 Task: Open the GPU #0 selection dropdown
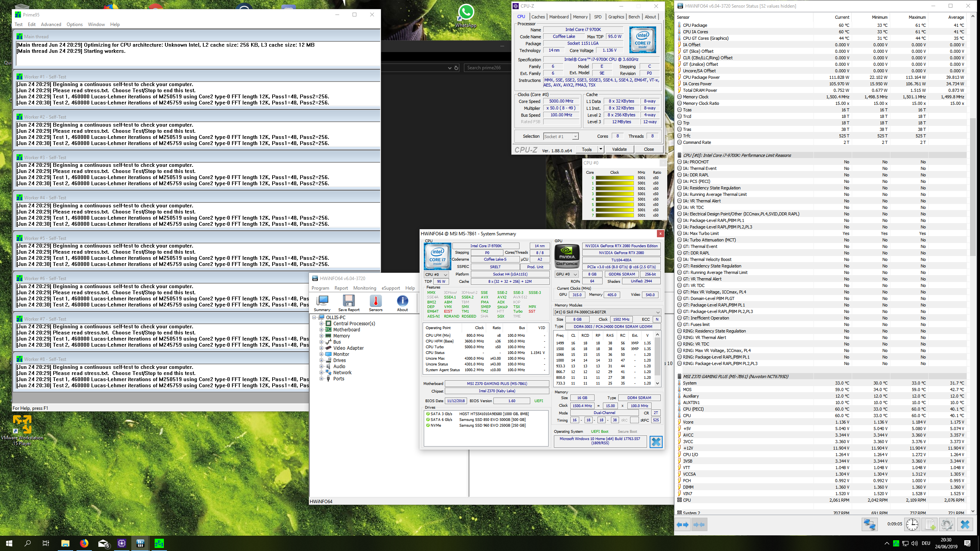click(567, 274)
